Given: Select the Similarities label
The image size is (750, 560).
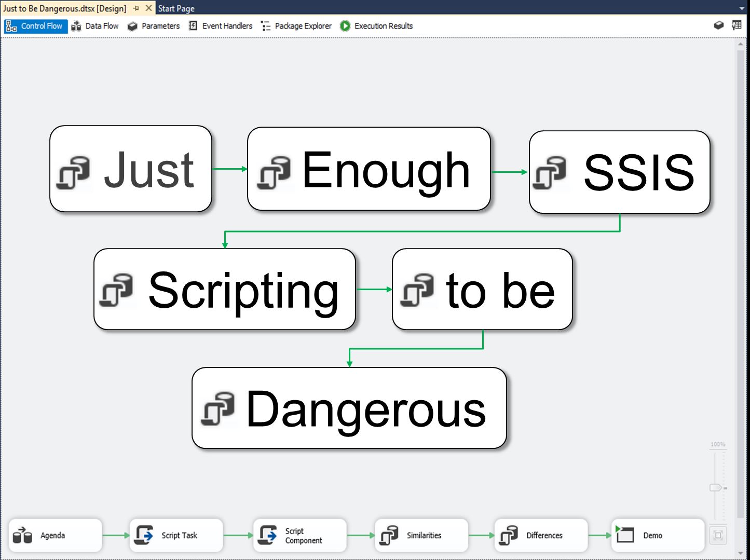Looking at the screenshot, I should [424, 535].
